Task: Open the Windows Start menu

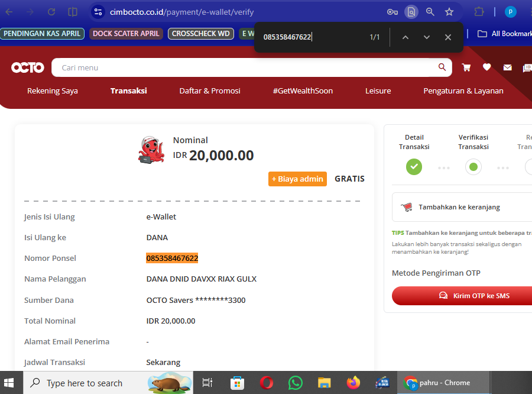Action: click(x=9, y=383)
